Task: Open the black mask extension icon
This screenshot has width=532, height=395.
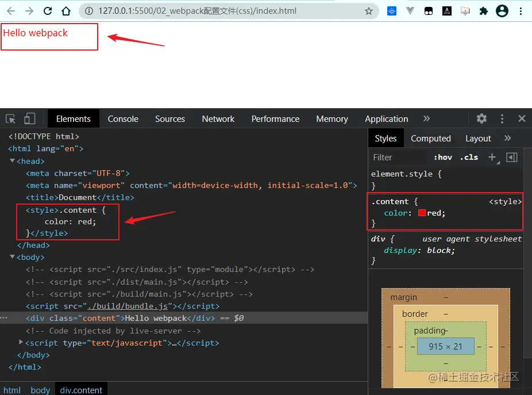Action: [429, 11]
